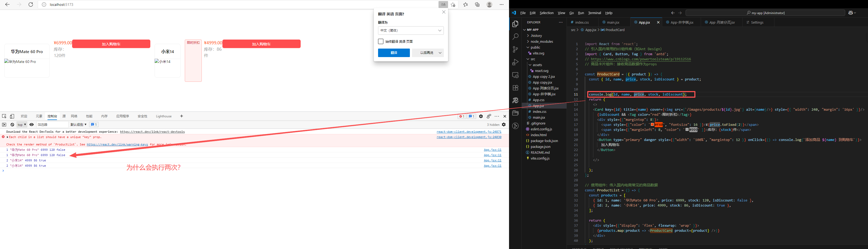This screenshot has width=868, height=249.
Task: Open the 'top' JavaScript context dropdown
Action: (21, 124)
